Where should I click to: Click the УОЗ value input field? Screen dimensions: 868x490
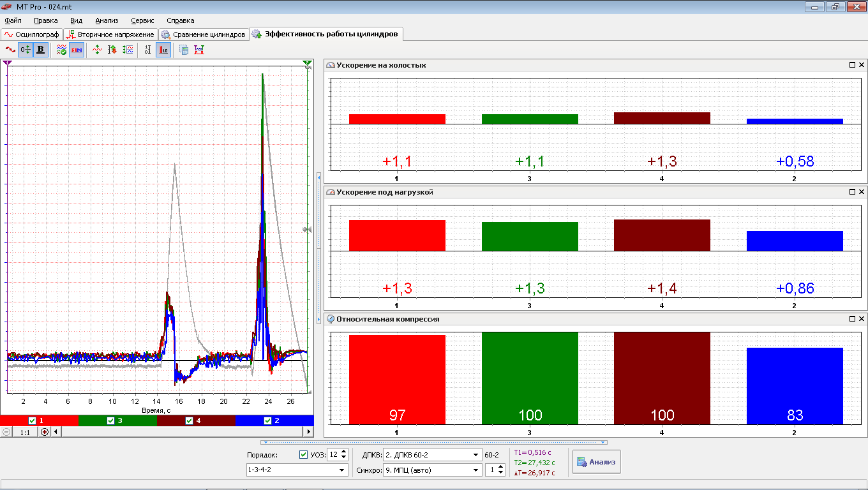334,455
